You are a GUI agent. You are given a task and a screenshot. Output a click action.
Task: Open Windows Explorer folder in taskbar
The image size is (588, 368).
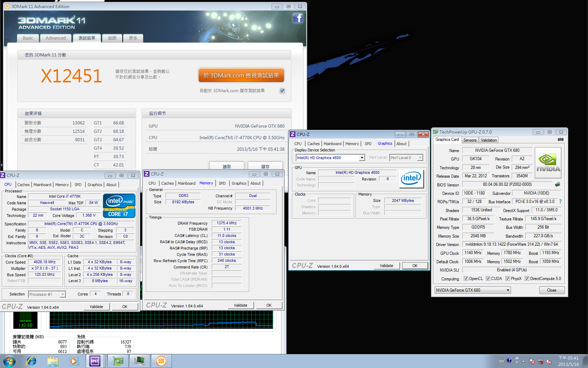tap(53, 361)
